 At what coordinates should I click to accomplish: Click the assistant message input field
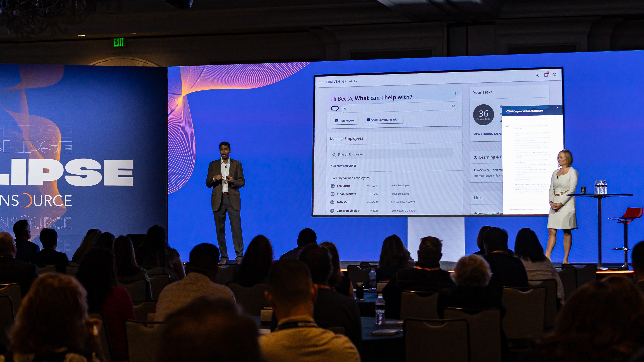coord(399,107)
